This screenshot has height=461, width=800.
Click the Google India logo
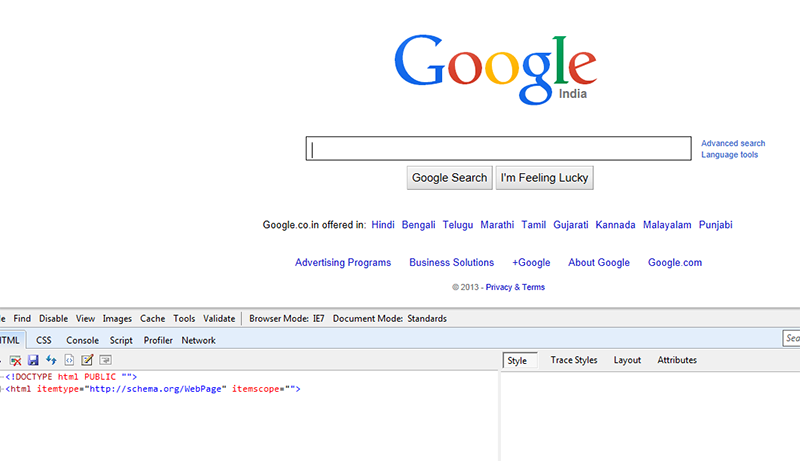[x=495, y=70]
